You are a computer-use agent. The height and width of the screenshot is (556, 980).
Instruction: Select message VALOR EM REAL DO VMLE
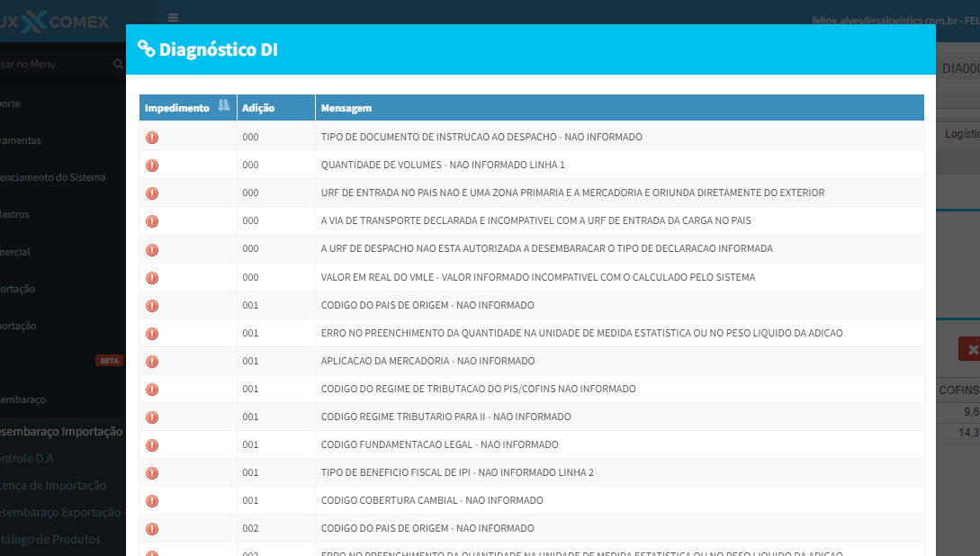[x=538, y=277]
